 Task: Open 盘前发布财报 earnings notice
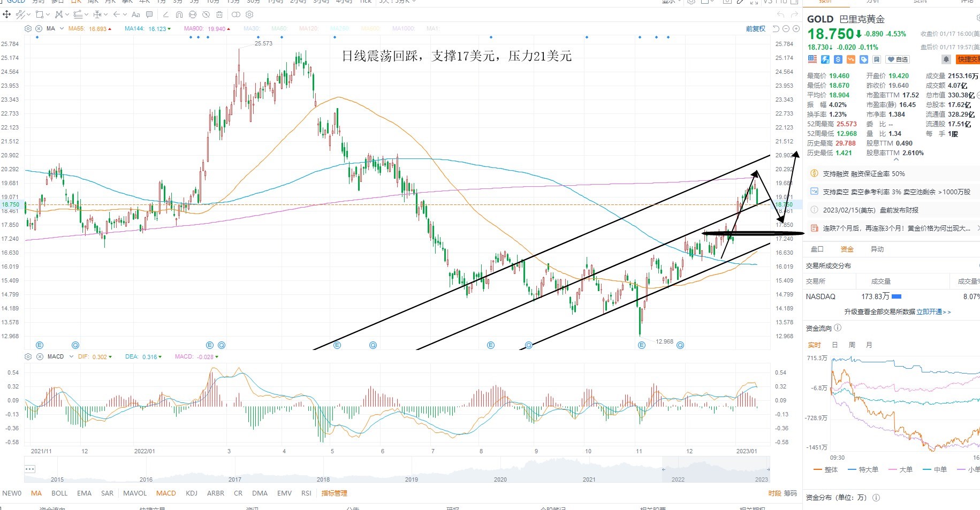[871, 210]
